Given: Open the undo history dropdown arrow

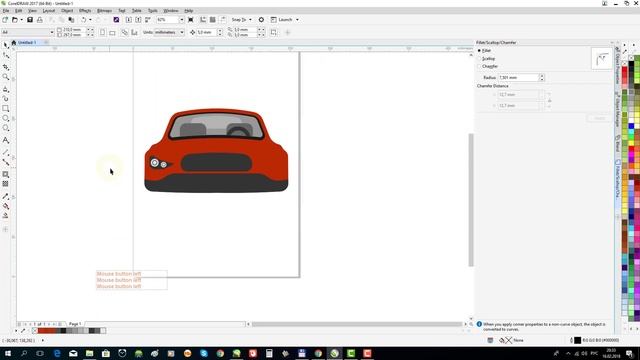Looking at the screenshot, I should tap(90, 20).
